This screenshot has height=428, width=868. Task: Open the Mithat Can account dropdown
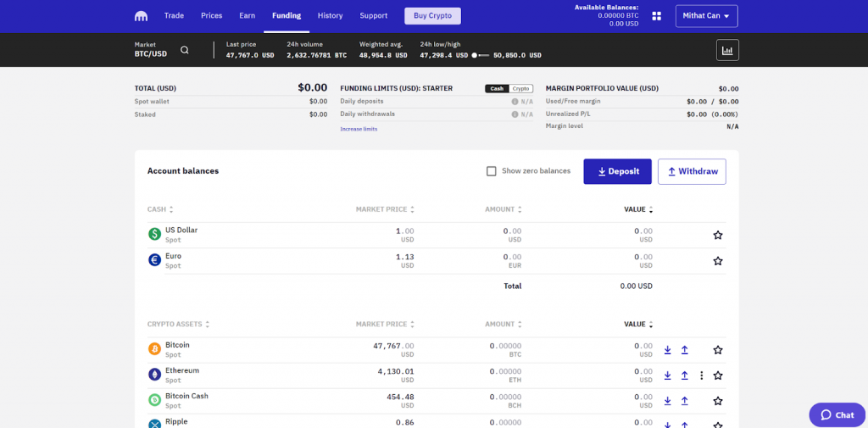[x=706, y=16]
